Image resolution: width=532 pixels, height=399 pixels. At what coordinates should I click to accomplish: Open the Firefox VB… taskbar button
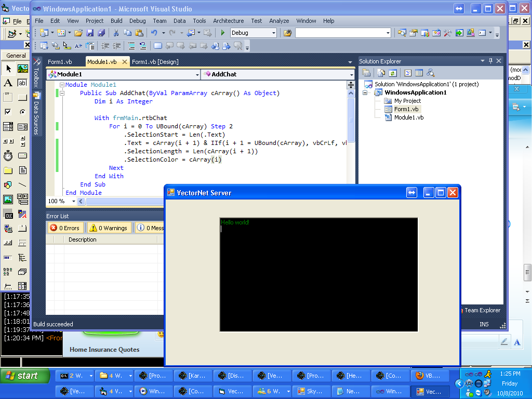(429, 376)
